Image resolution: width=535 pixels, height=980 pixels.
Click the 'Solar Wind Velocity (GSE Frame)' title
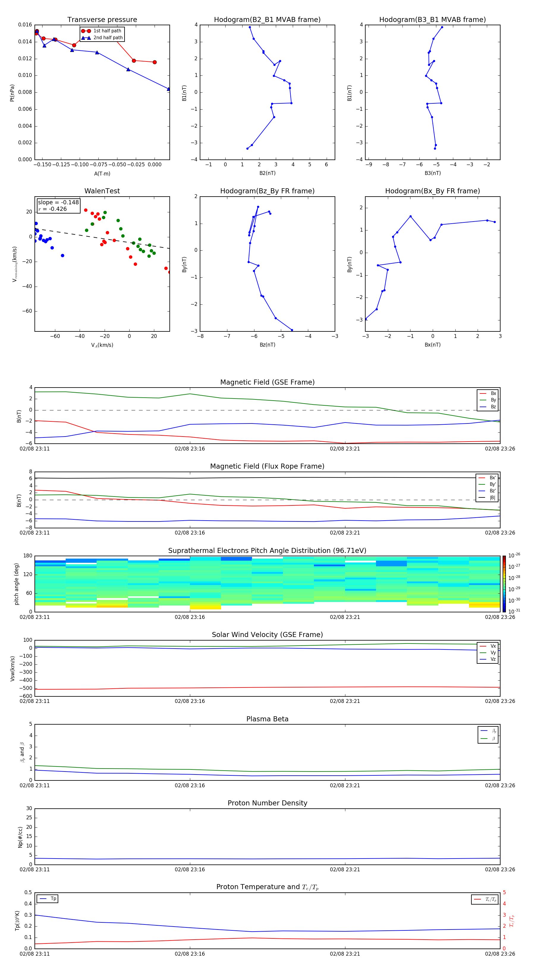267,635
